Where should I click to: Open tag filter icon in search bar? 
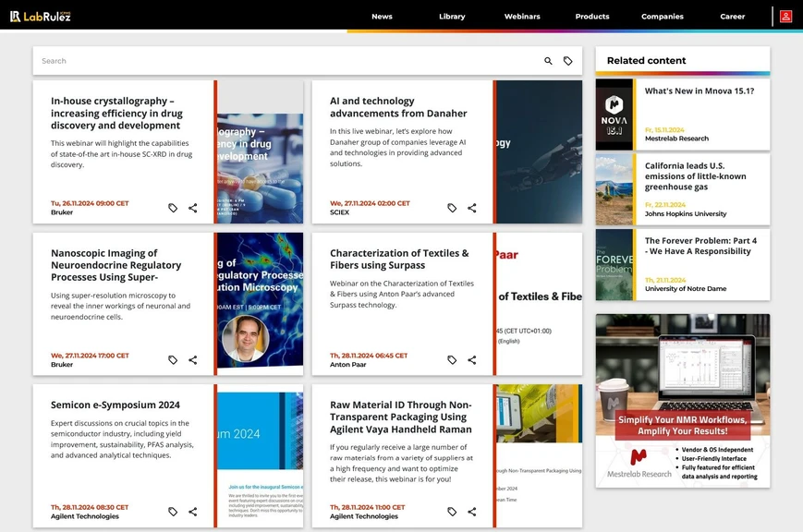[568, 61]
